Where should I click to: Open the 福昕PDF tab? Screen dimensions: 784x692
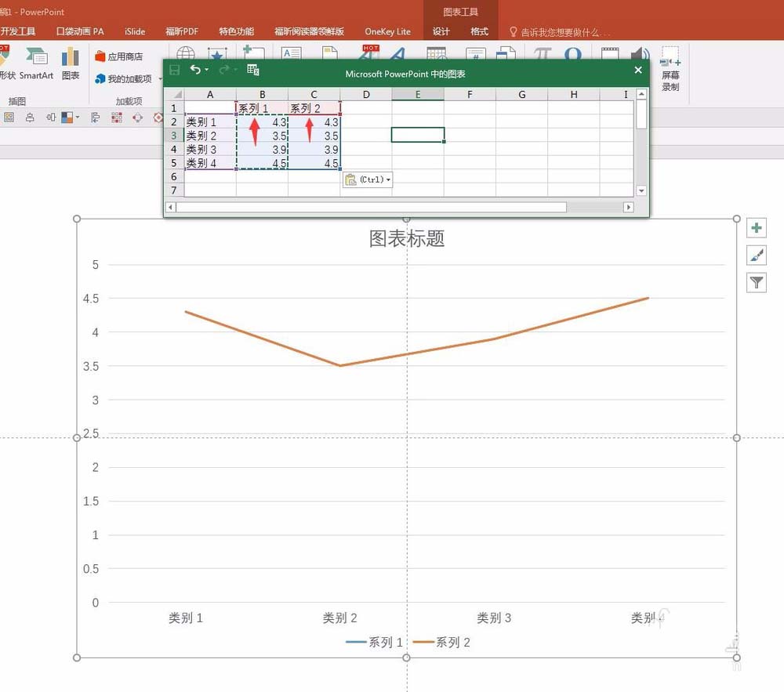(x=182, y=31)
